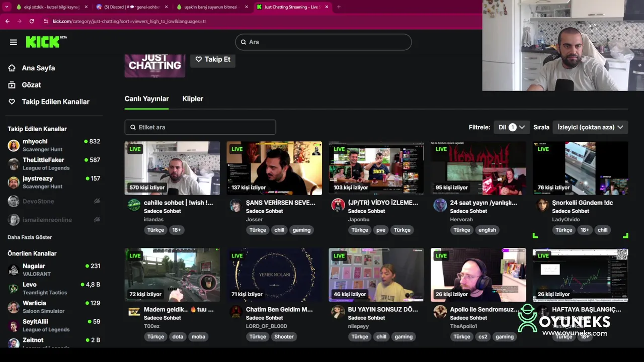
Task: Expand Daha Fazla Göster in followed channels
Action: (30, 237)
